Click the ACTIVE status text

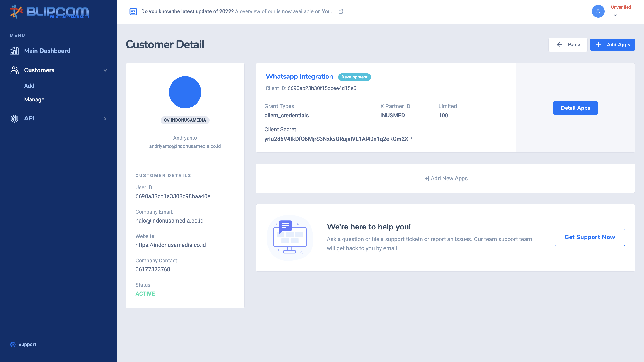[145, 294]
